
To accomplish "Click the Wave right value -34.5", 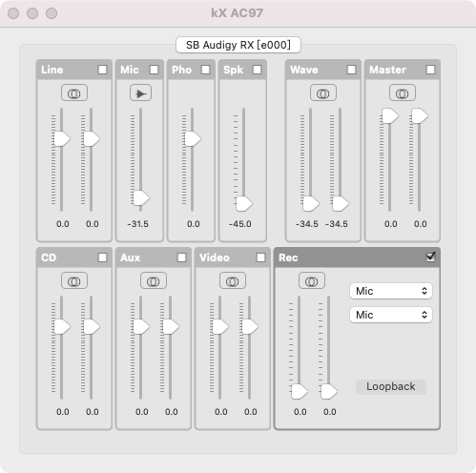I will (337, 224).
